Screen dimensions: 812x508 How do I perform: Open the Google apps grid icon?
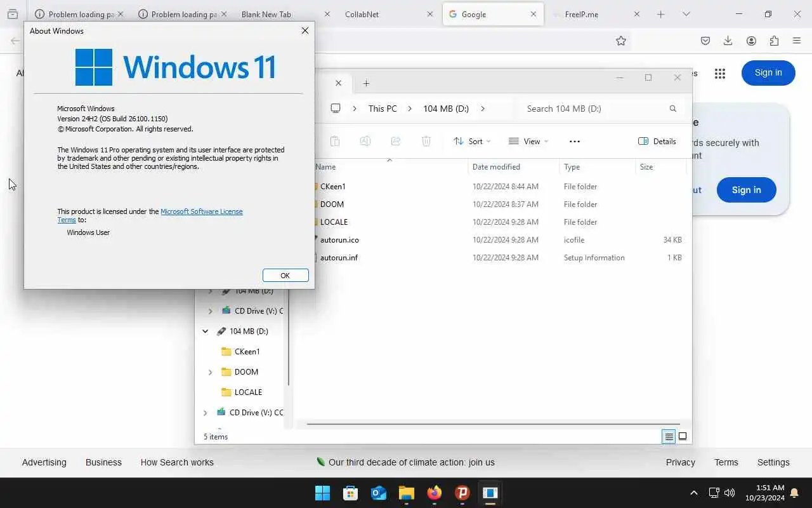(719, 74)
